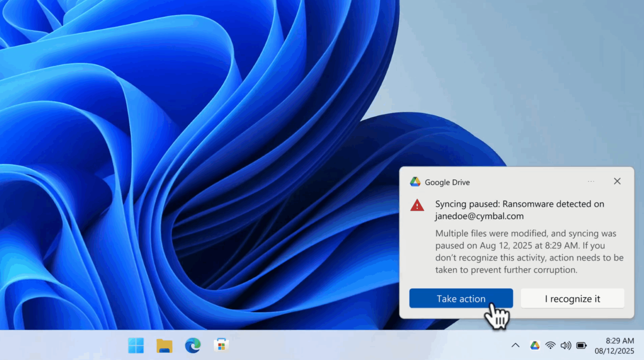
Task: Click the volume speaker tray icon
Action: coord(566,345)
